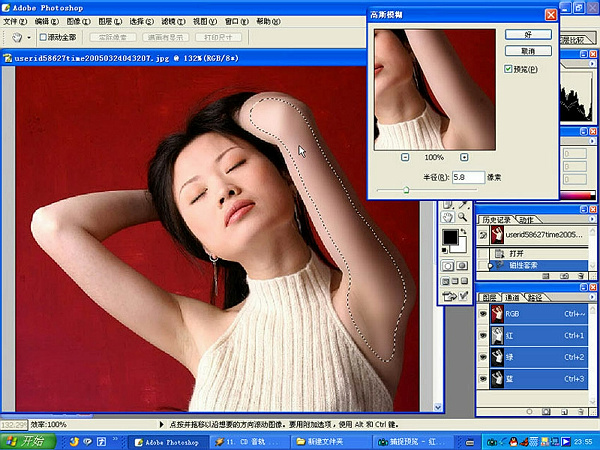
Task: Open the 文件 menu
Action: 15,21
